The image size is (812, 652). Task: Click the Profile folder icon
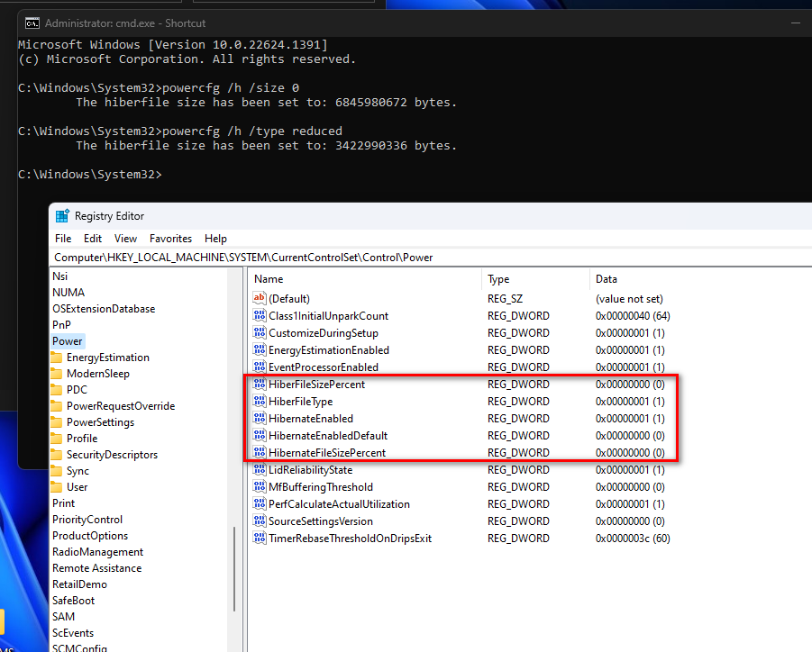(57, 439)
